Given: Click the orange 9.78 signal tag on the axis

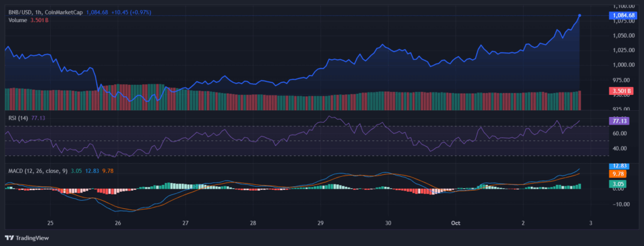Looking at the screenshot, I should 618,174.
